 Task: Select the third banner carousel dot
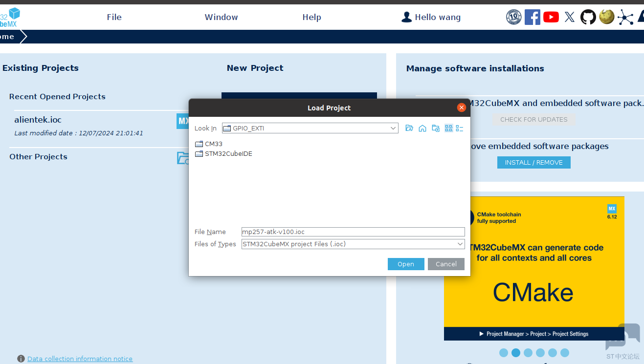[528, 353]
